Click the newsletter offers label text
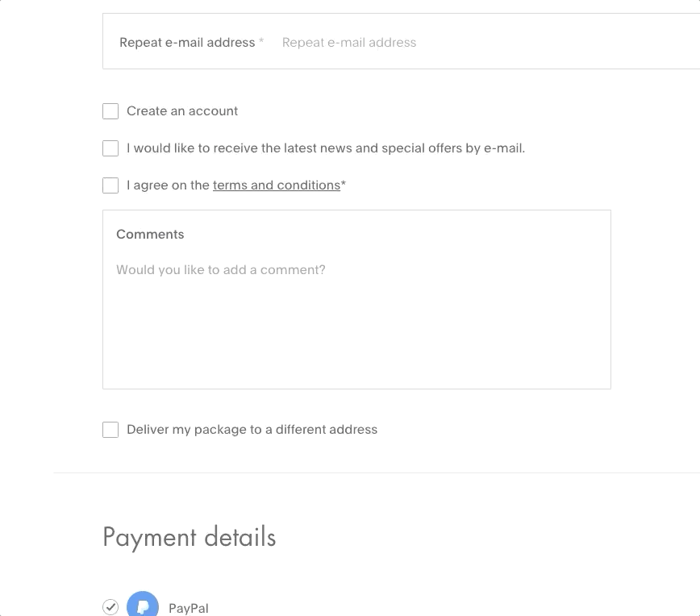Image resolution: width=700 pixels, height=616 pixels. 326,148
